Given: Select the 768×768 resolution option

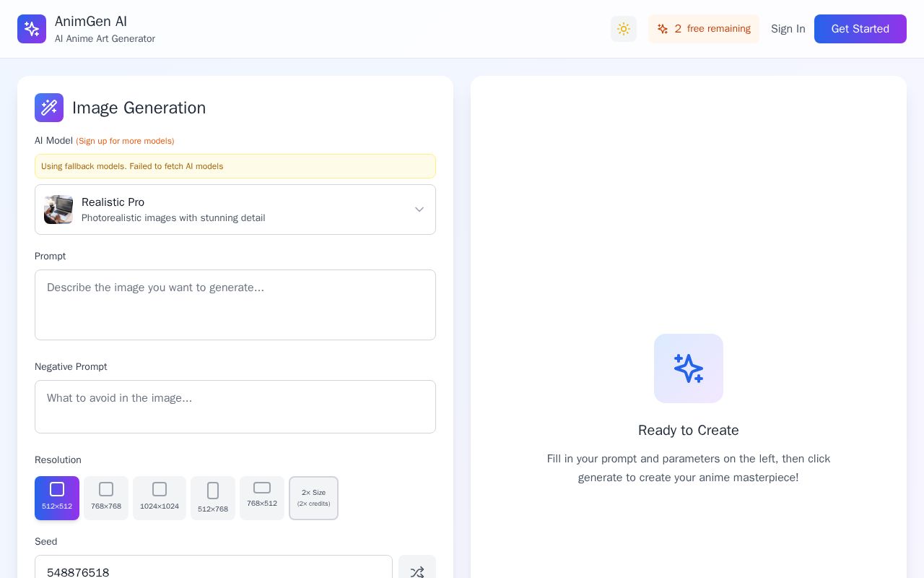Looking at the screenshot, I should tap(106, 498).
